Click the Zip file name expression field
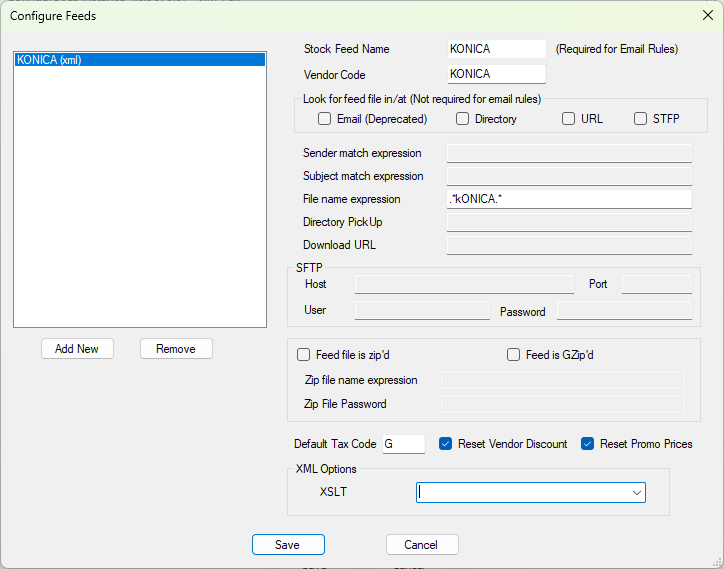The image size is (724, 569). [x=563, y=380]
